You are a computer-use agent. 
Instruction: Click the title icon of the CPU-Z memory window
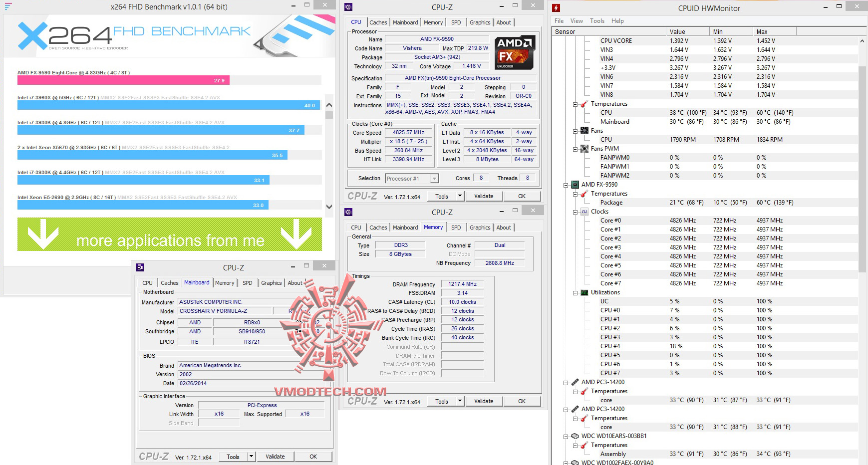point(348,212)
